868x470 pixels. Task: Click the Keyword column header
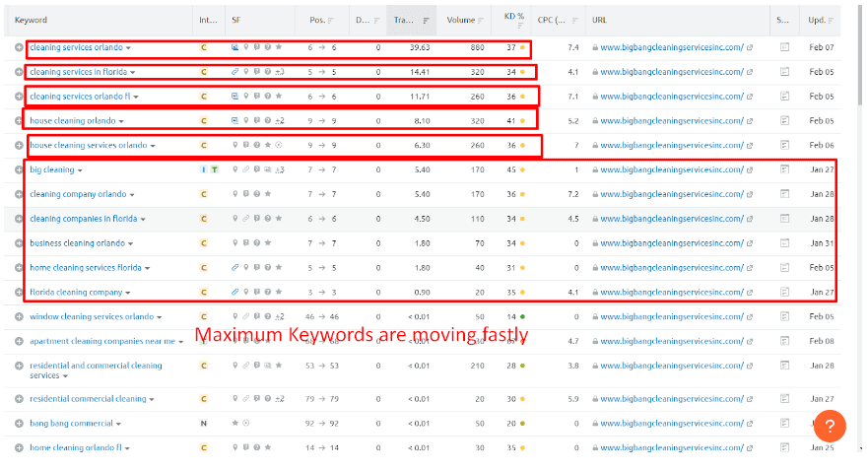[x=31, y=20]
